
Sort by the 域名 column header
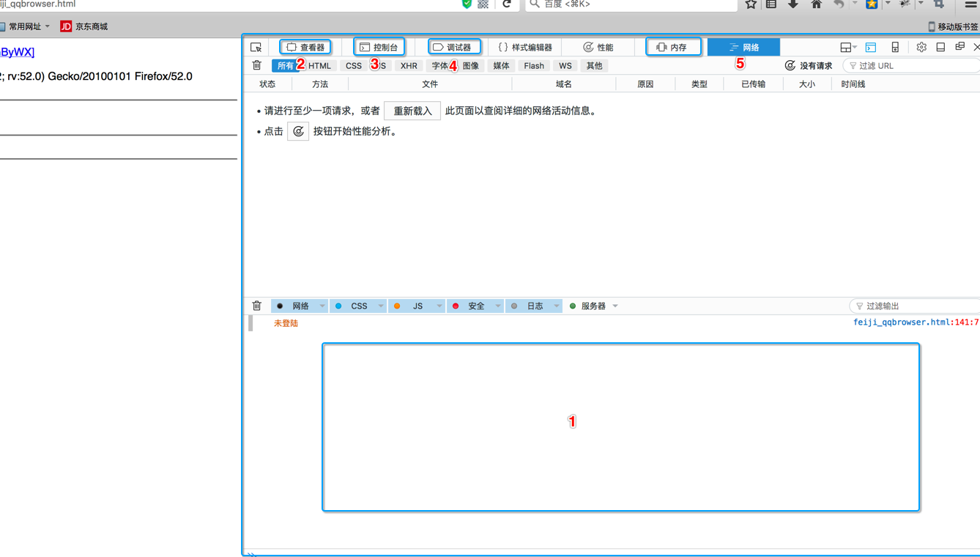pyautogui.click(x=563, y=84)
